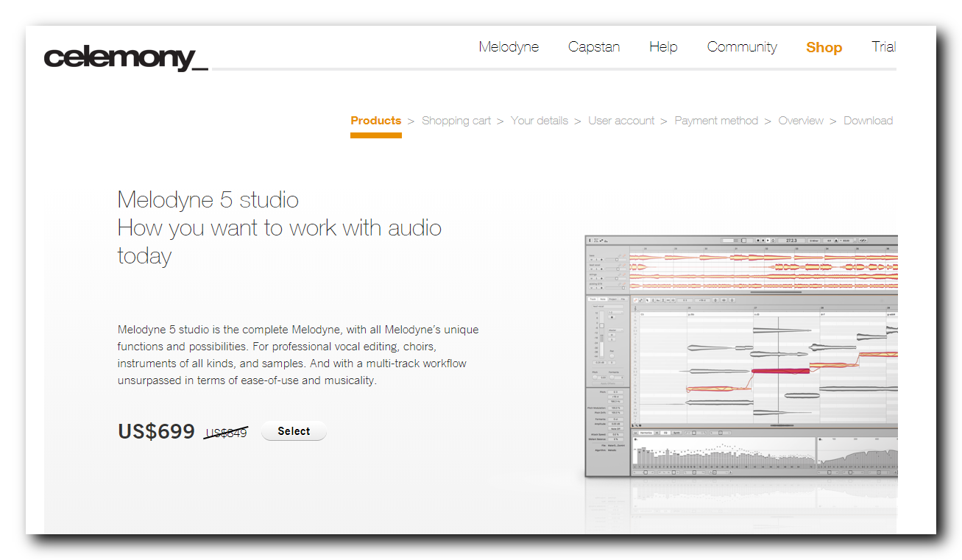Go to the Overview step
The image size is (962, 560).
[x=801, y=121]
